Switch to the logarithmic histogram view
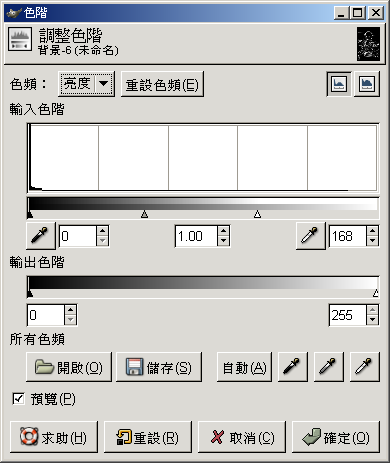Image resolution: width=390 pixels, height=463 pixels. [x=366, y=84]
